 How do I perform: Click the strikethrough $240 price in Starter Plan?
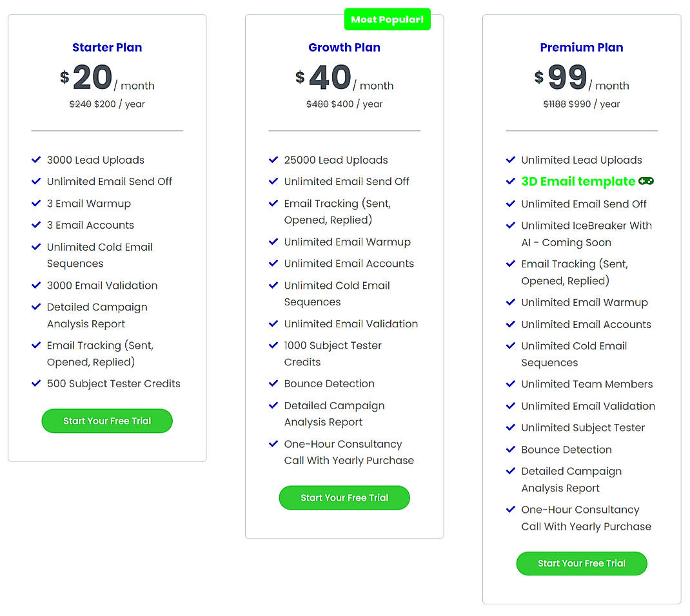[81, 104]
